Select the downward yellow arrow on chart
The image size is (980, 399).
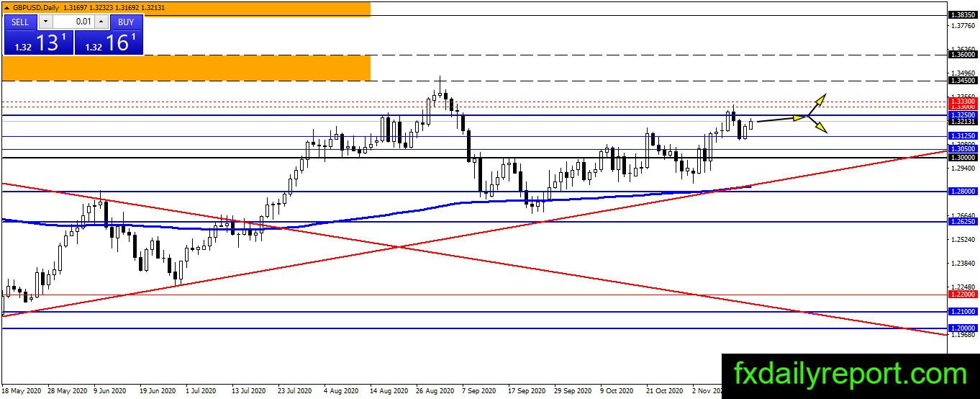click(x=818, y=125)
